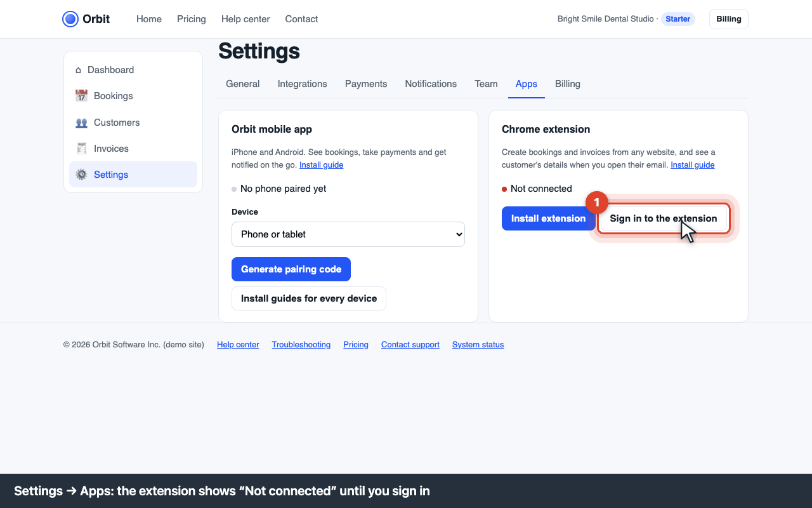Click the Billing button in header
The width and height of the screenshot is (812, 508).
(729, 19)
